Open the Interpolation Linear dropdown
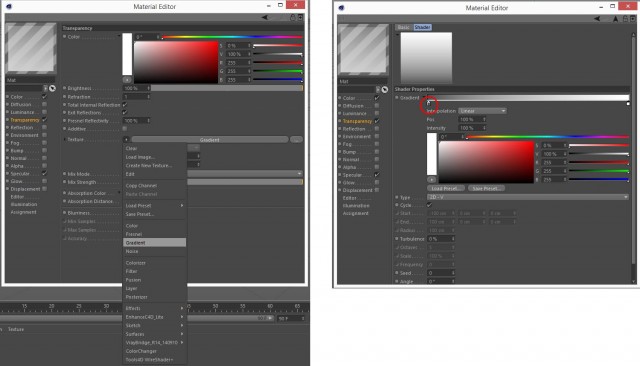640x366 pixels. coord(482,111)
